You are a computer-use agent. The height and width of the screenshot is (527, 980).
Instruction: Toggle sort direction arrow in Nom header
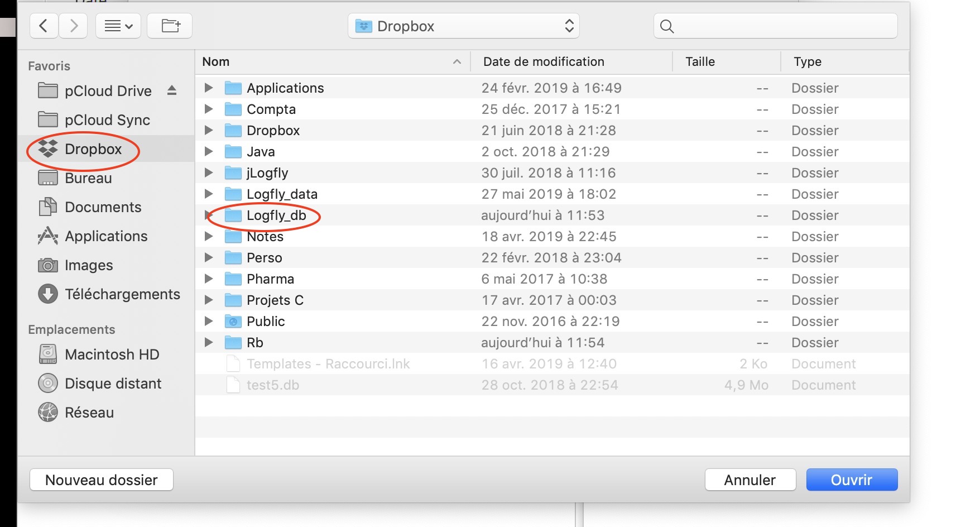click(457, 61)
